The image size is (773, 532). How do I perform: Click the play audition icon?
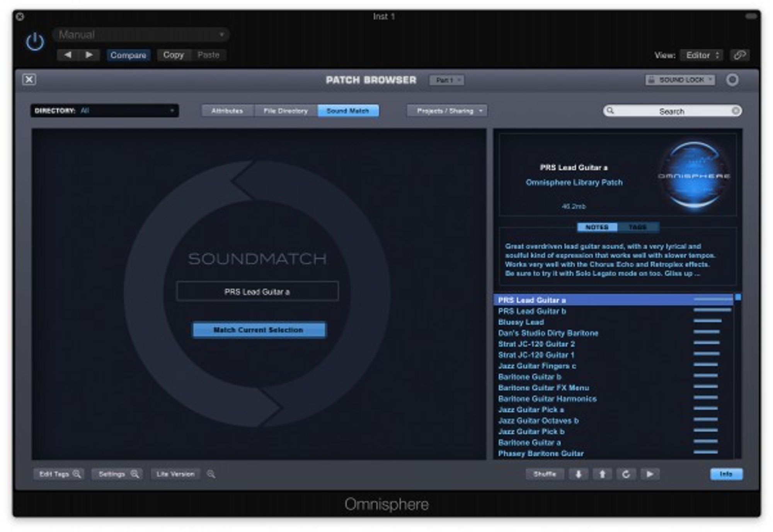click(650, 474)
